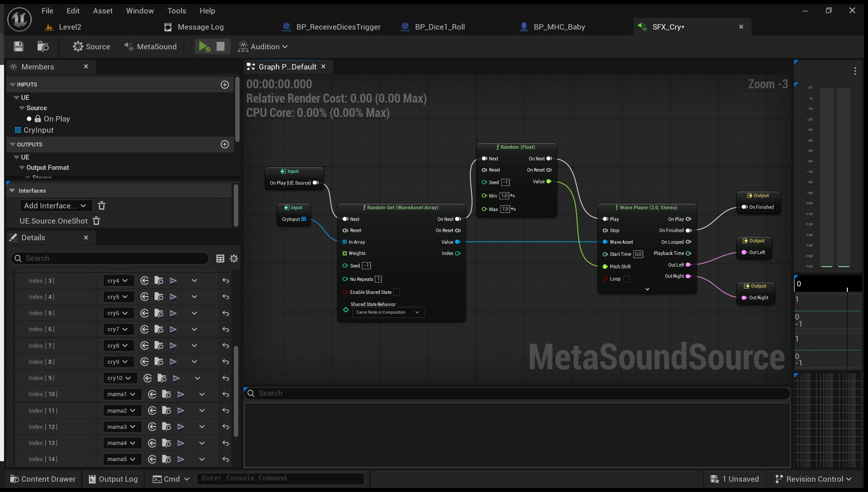Preview the cry4 sound with play icon
Screen dimensions: 868x492
point(173,281)
